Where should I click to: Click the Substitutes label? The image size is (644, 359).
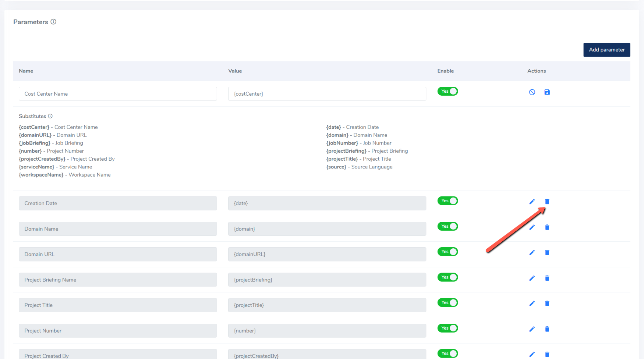(32, 116)
